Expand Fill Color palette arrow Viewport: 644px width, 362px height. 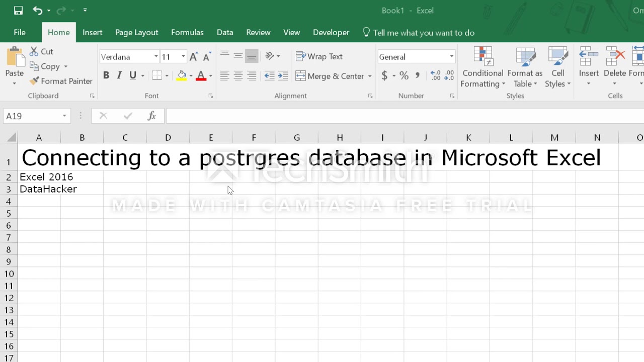(191, 76)
